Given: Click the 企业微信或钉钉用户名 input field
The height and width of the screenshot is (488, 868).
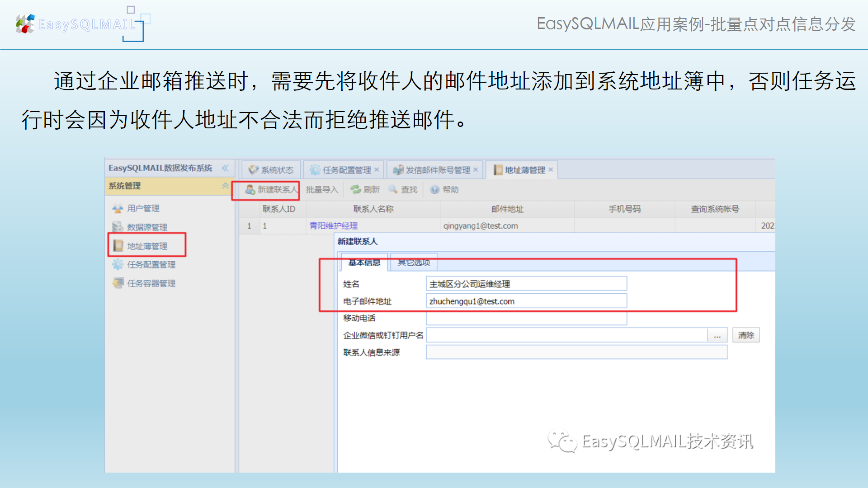Looking at the screenshot, I should point(567,335).
